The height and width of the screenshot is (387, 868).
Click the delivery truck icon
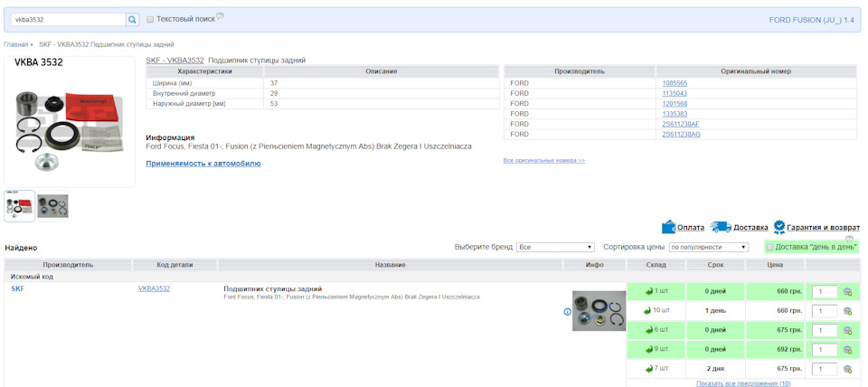[x=721, y=227]
